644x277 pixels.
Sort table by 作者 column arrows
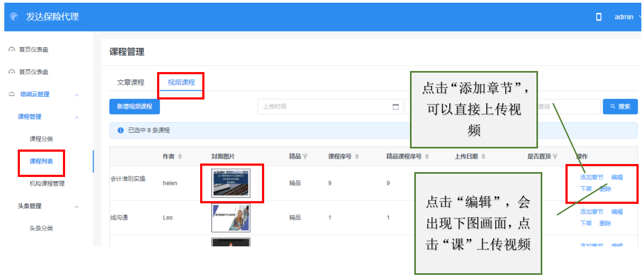pyautogui.click(x=180, y=157)
